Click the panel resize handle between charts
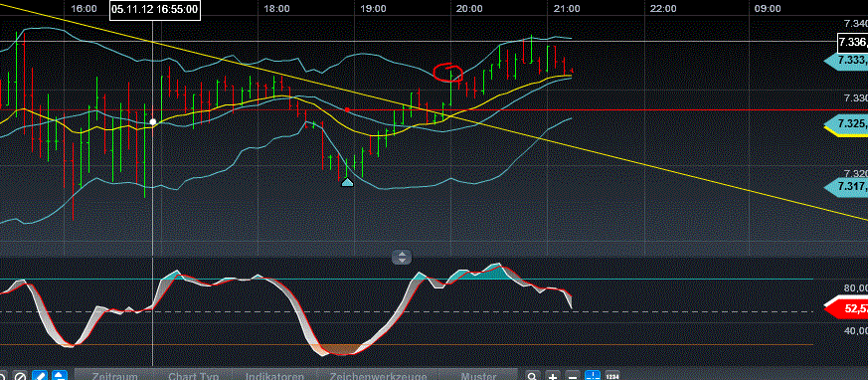This screenshot has width=868, height=380. [x=402, y=257]
